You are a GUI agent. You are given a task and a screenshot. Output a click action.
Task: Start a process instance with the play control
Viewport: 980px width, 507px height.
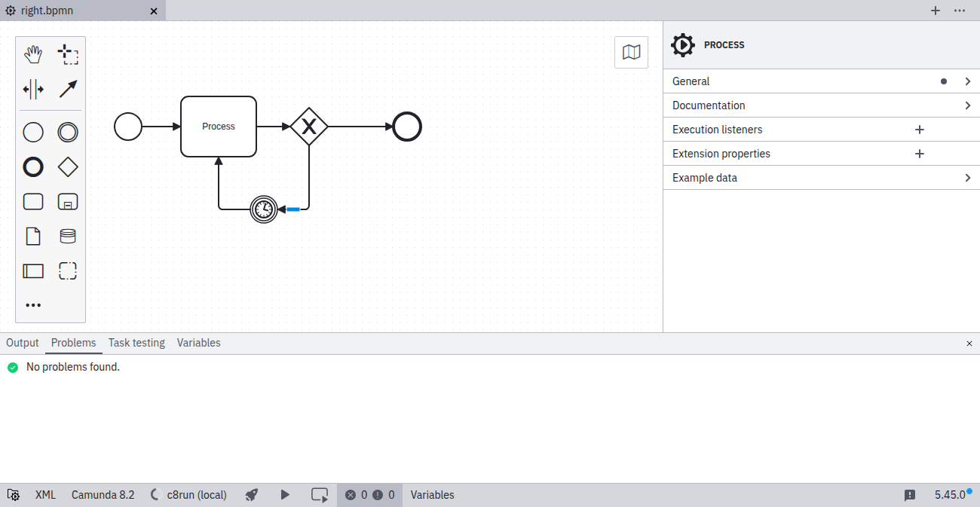[285, 495]
